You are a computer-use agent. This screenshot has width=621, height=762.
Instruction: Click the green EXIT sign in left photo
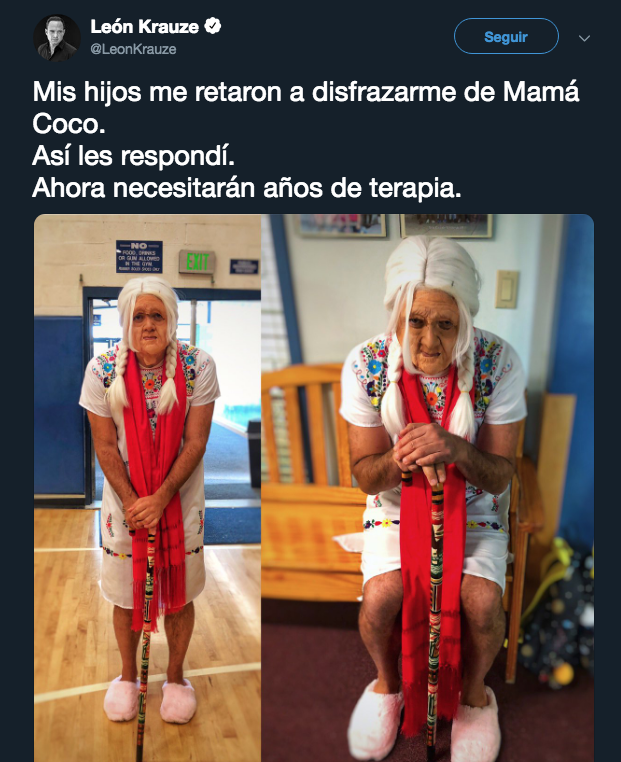coord(197,262)
